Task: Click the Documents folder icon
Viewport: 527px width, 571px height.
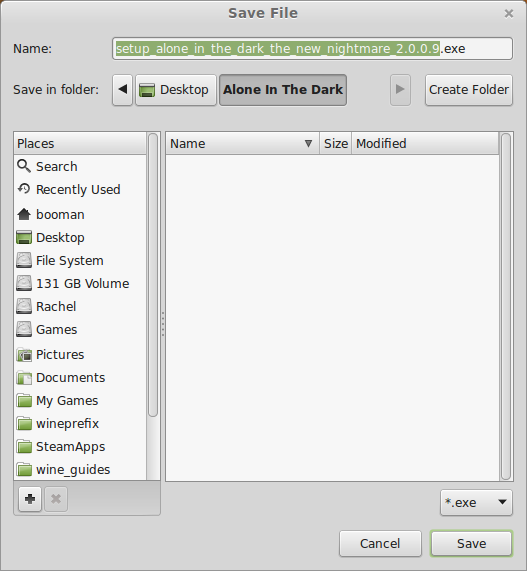Action: pos(24,378)
